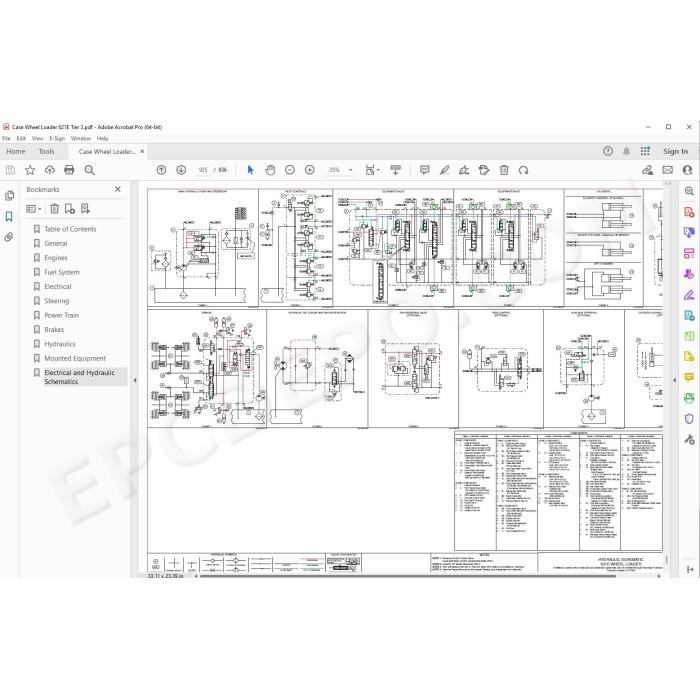Open the File menu
This screenshot has height=700, width=700.
tap(6, 138)
